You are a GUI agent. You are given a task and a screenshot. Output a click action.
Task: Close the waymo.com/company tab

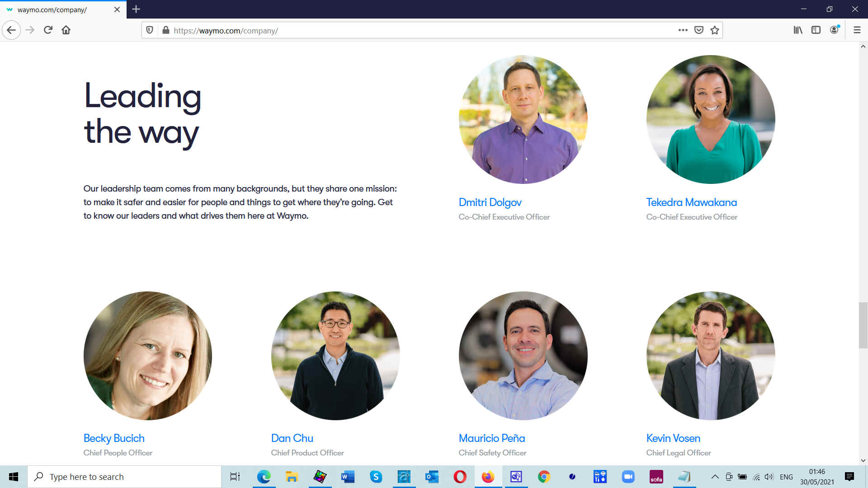[117, 9]
